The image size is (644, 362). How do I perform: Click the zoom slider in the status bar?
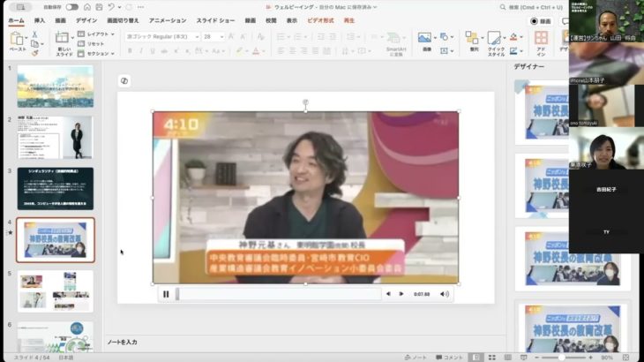(x=564, y=358)
